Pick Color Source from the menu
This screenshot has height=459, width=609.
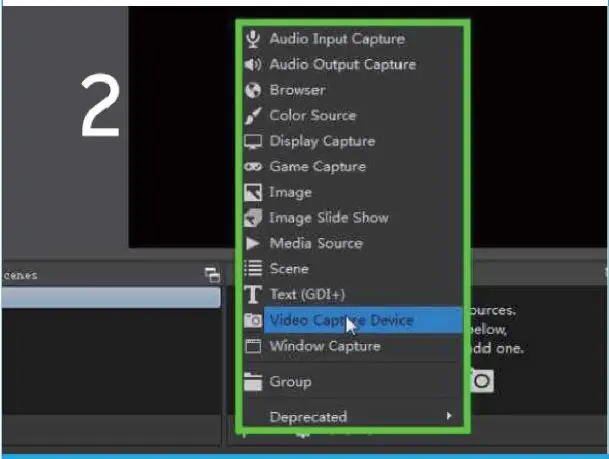pos(352,116)
